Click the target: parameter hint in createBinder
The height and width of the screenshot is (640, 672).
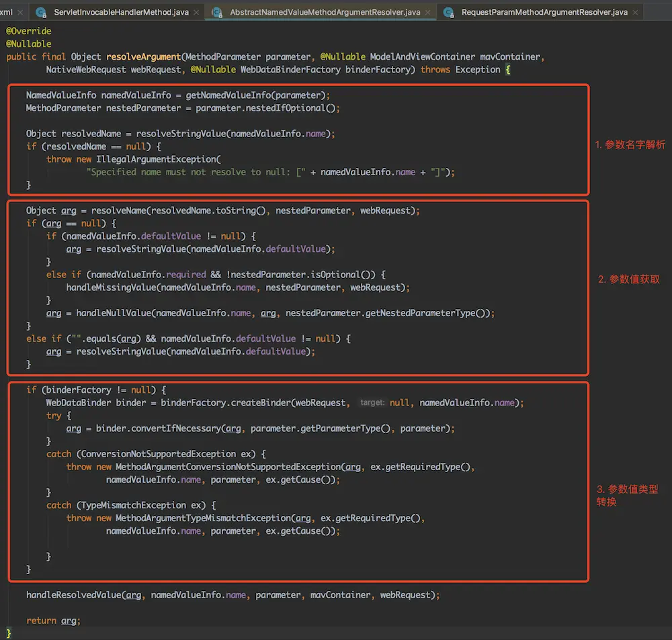pyautogui.click(x=372, y=403)
